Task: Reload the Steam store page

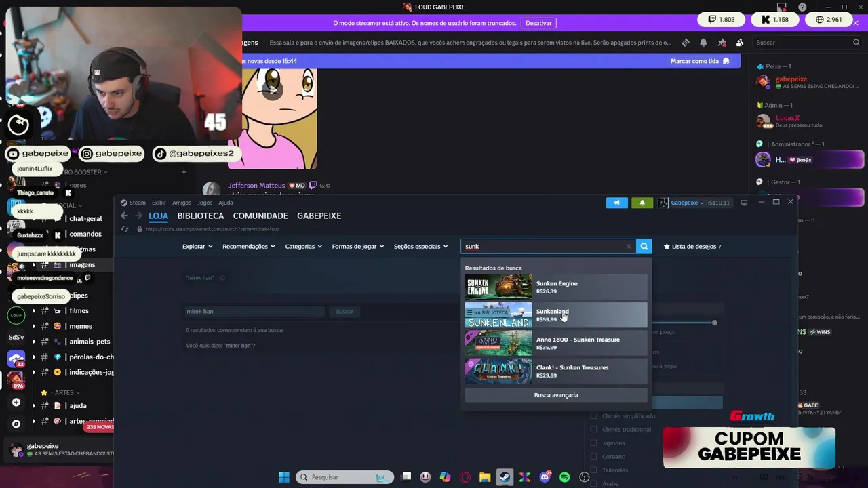Action: (124, 229)
